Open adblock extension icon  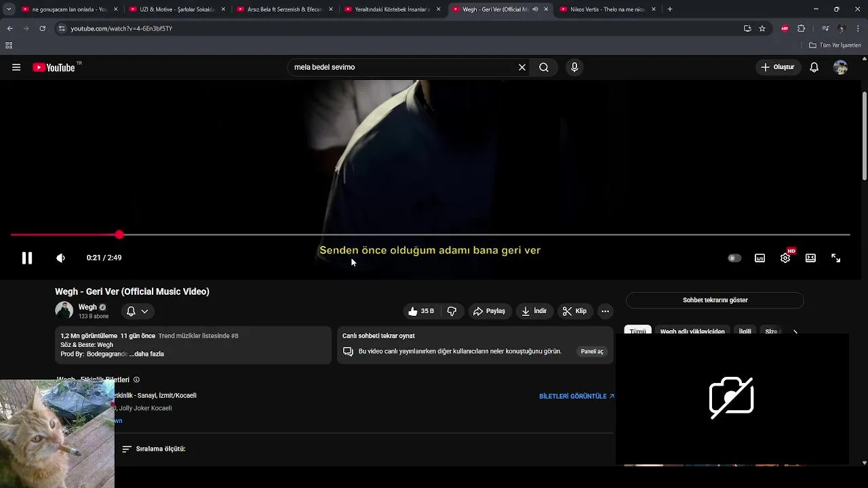pos(785,28)
